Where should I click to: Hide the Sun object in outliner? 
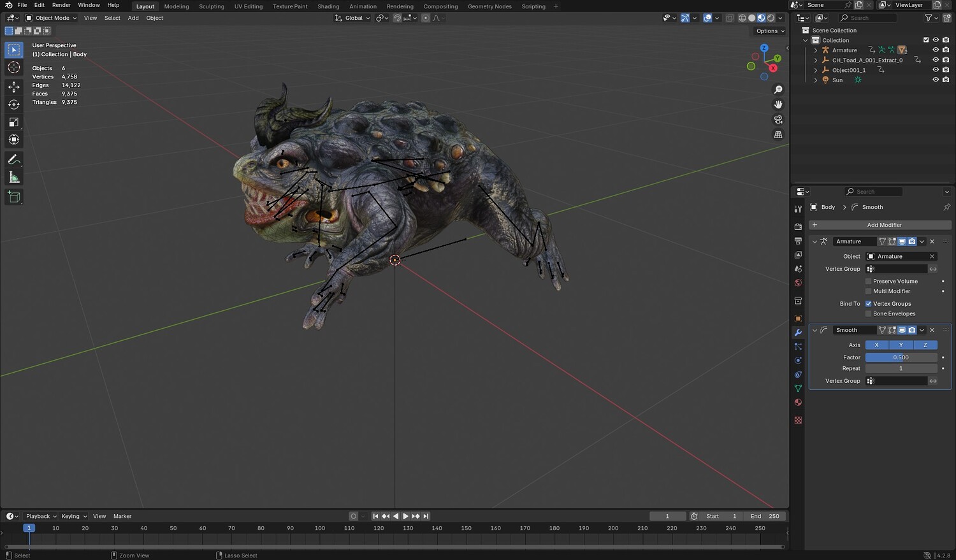pos(936,80)
